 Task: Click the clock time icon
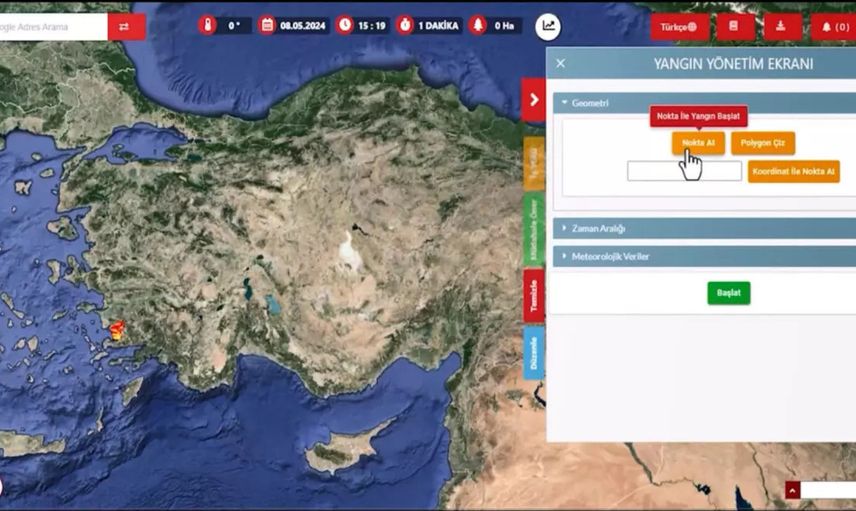click(344, 25)
